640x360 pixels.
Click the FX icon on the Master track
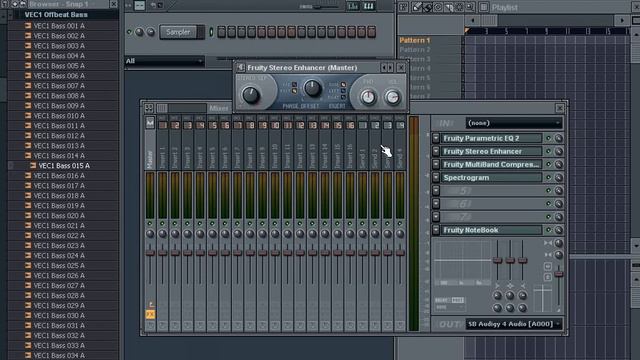pos(150,314)
